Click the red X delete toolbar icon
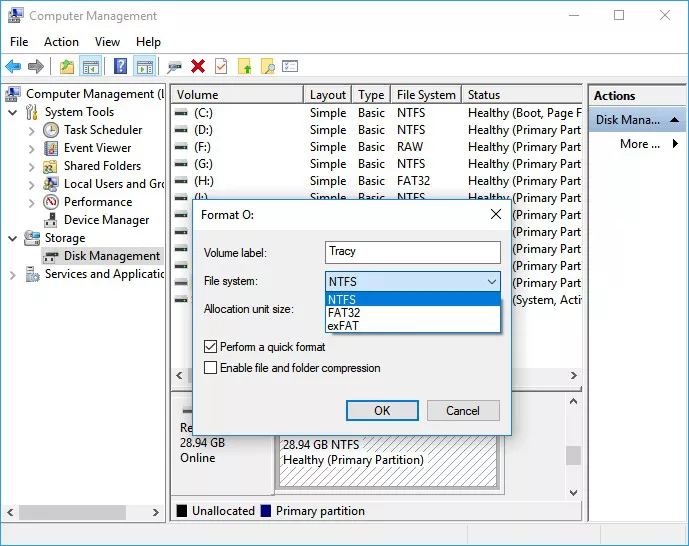This screenshot has width=689, height=546. click(198, 67)
